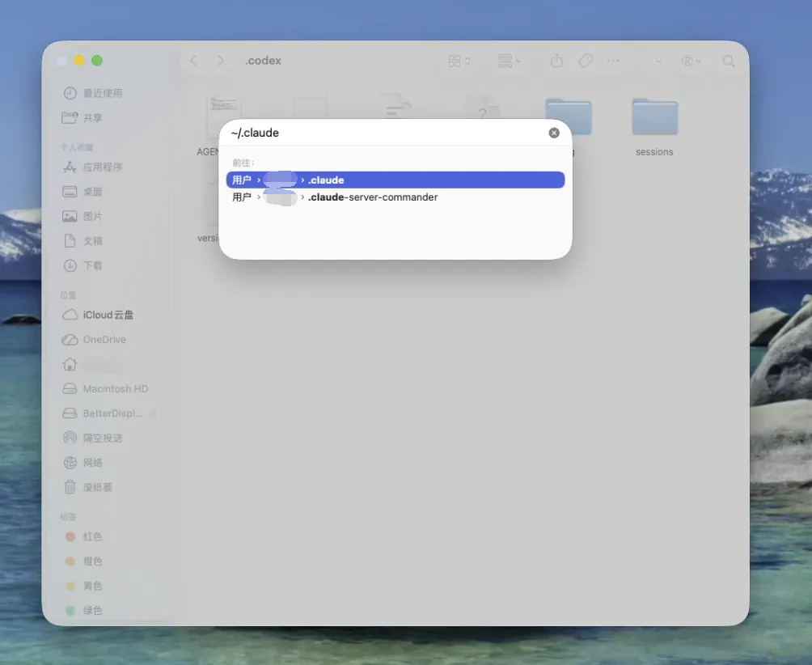812x665 pixels.
Task: Open the grouping options dropdown chevron
Action: click(x=518, y=61)
